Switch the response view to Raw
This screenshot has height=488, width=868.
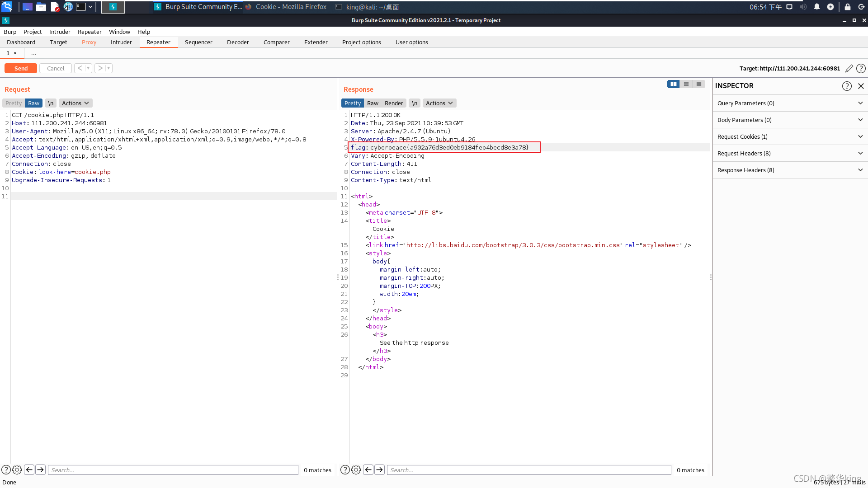tap(373, 103)
